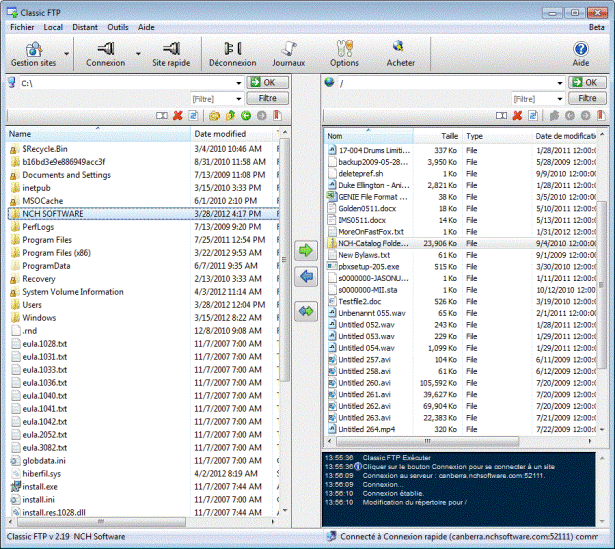Click the globe icon beside remote path

(x=329, y=82)
